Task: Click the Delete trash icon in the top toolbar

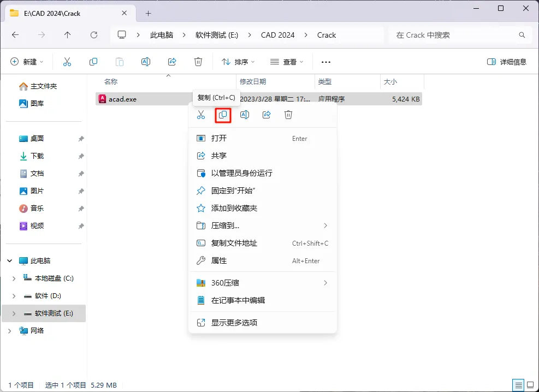Action: tap(198, 62)
